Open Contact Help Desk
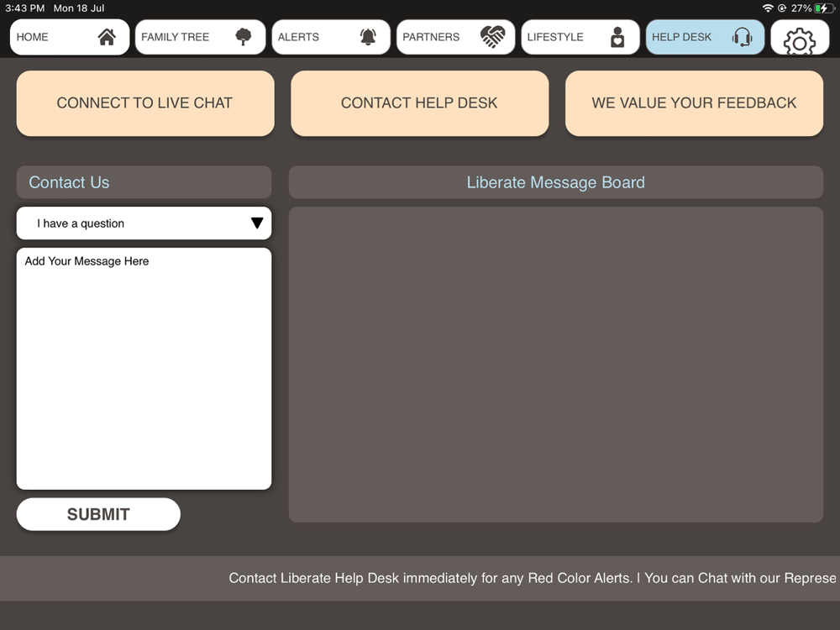Image resolution: width=840 pixels, height=630 pixels. click(x=419, y=102)
